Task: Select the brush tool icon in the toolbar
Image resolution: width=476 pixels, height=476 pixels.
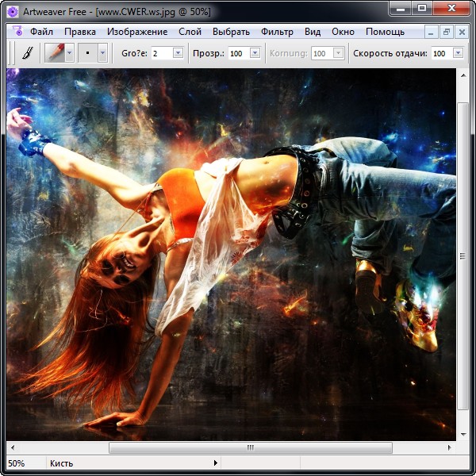Action: [27, 53]
